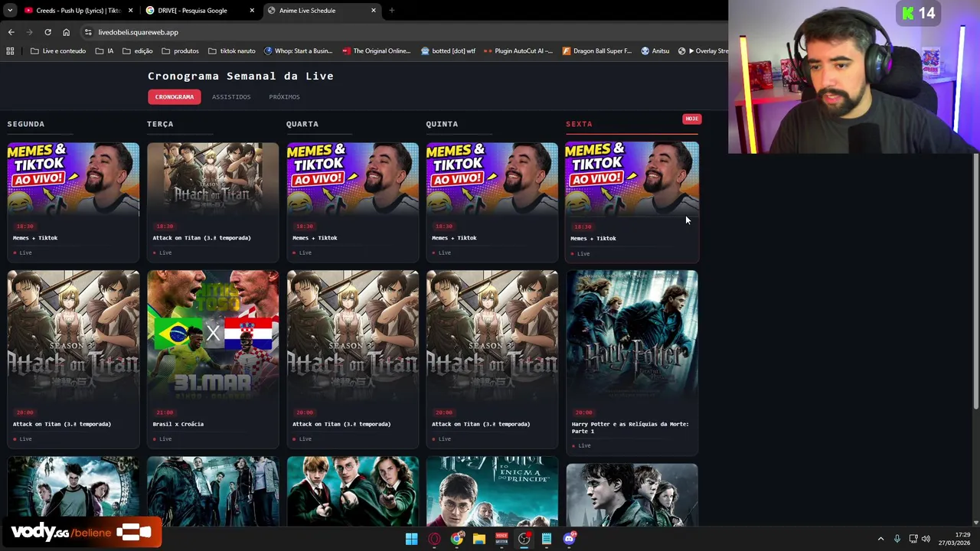Open the Brasil x Croácia match card
Image resolution: width=980 pixels, height=551 pixels.
pos(213,359)
